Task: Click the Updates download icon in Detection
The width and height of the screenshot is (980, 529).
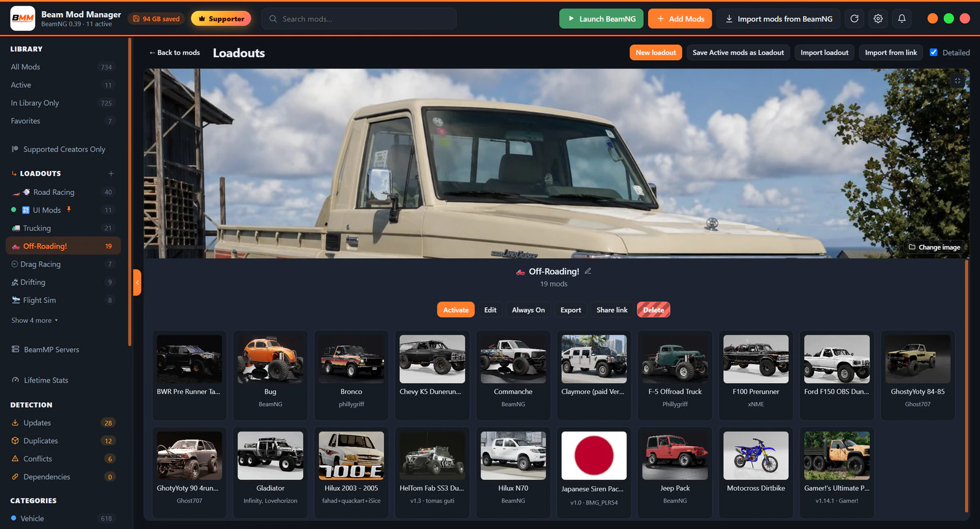Action: [15, 423]
